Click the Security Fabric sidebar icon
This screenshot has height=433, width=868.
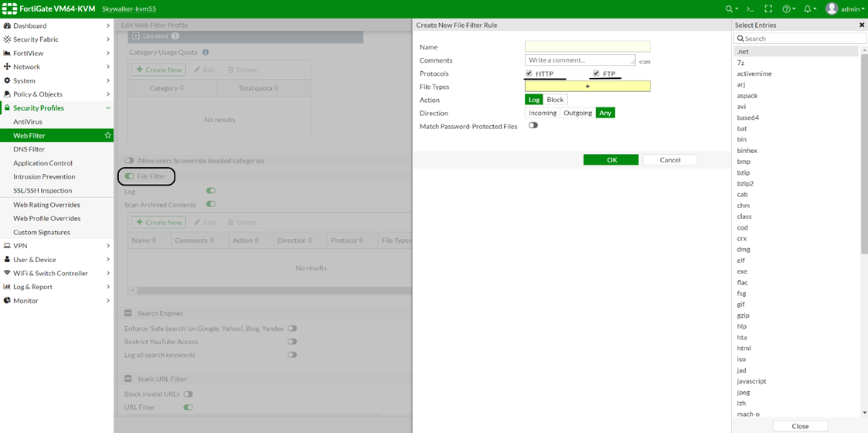coord(7,39)
